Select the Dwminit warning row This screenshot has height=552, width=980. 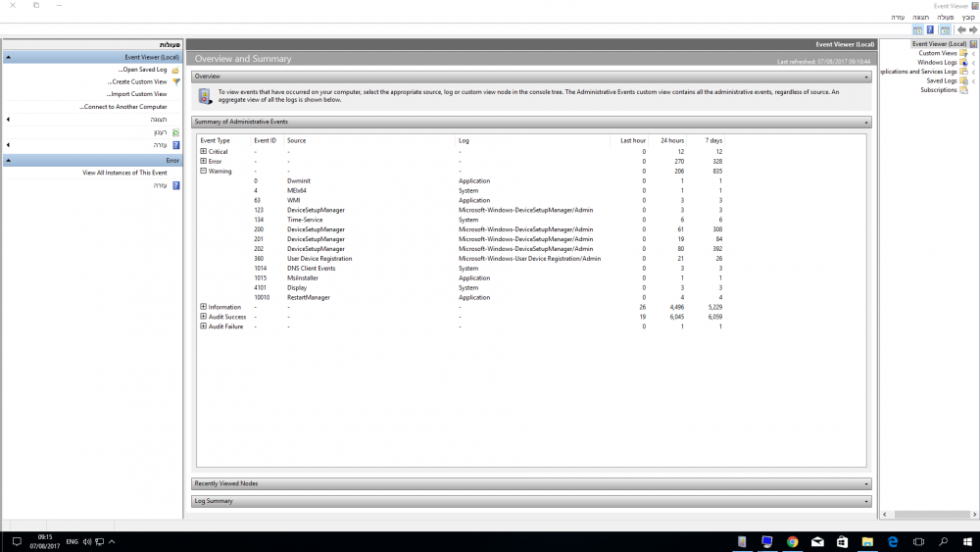[x=462, y=180]
